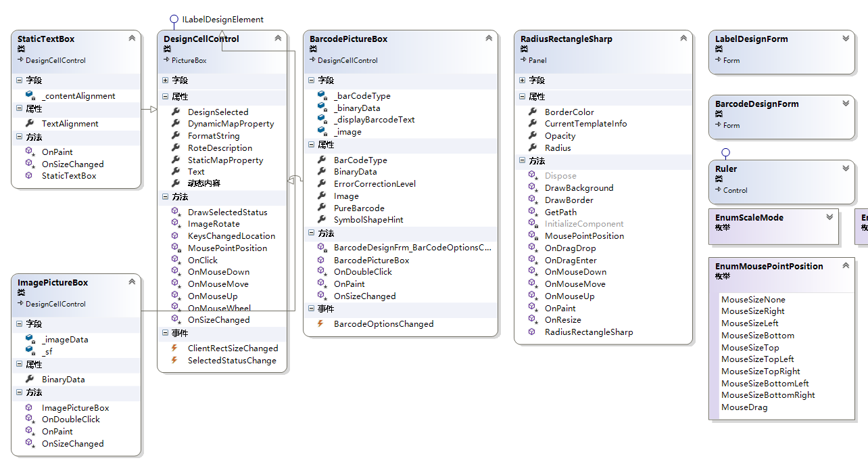Click the wrench icon next to TextAlignment
This screenshot has width=868, height=473.
(x=30, y=124)
